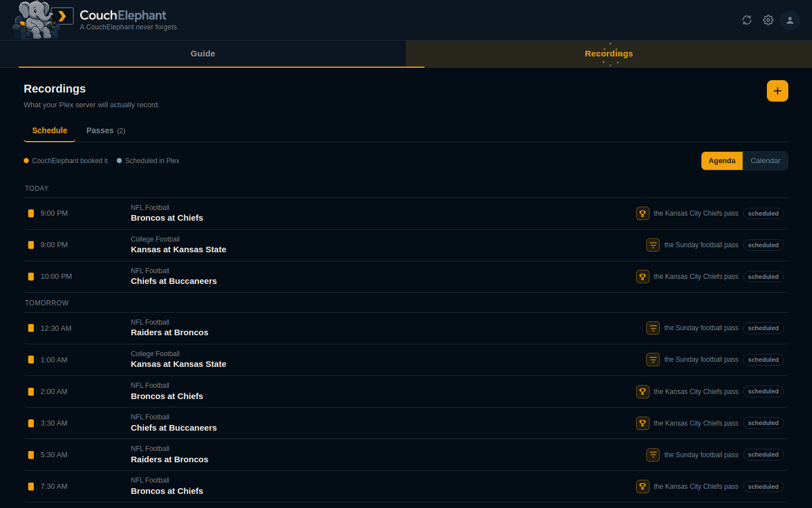Switch to the Guide tab
The image size is (812, 508).
(203, 54)
